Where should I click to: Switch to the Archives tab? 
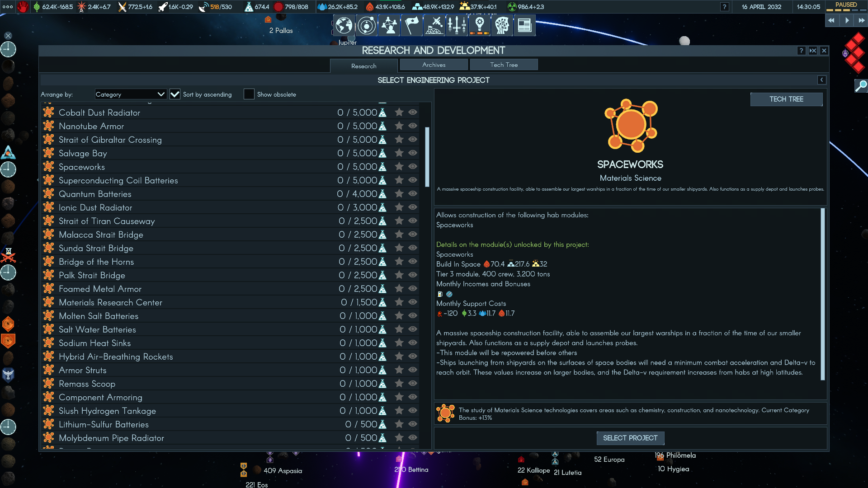[434, 65]
